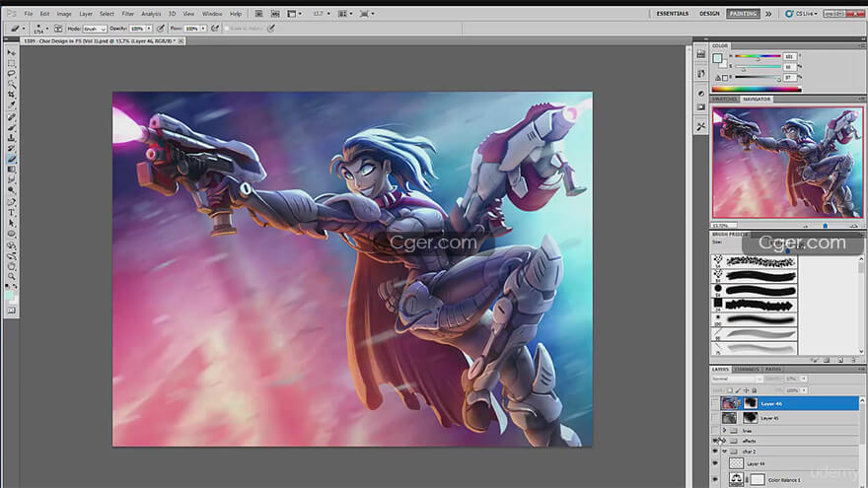The width and height of the screenshot is (868, 488).
Task: Show Layer 46 via visibility box
Action: pos(715,404)
